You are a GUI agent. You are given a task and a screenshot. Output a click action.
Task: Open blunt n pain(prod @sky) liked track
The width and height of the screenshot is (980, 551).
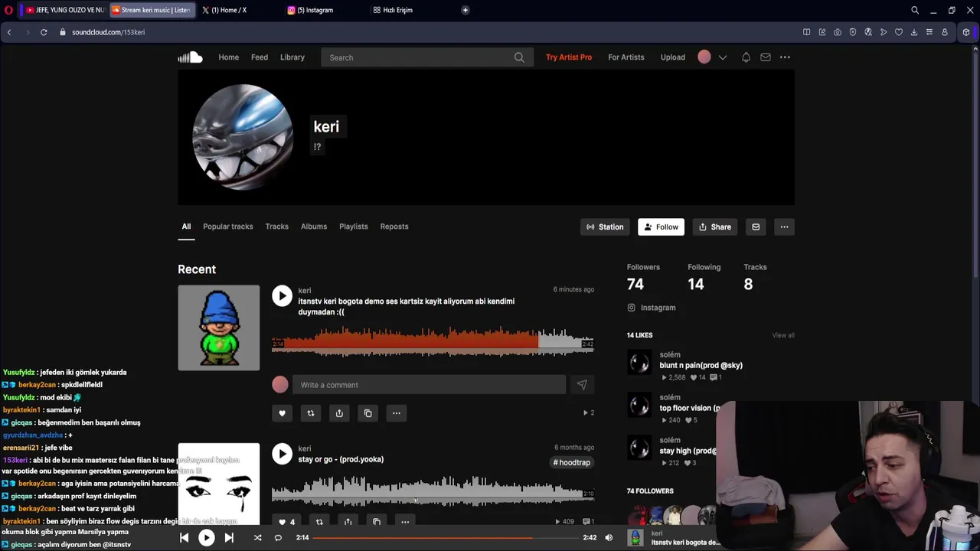[701, 365]
